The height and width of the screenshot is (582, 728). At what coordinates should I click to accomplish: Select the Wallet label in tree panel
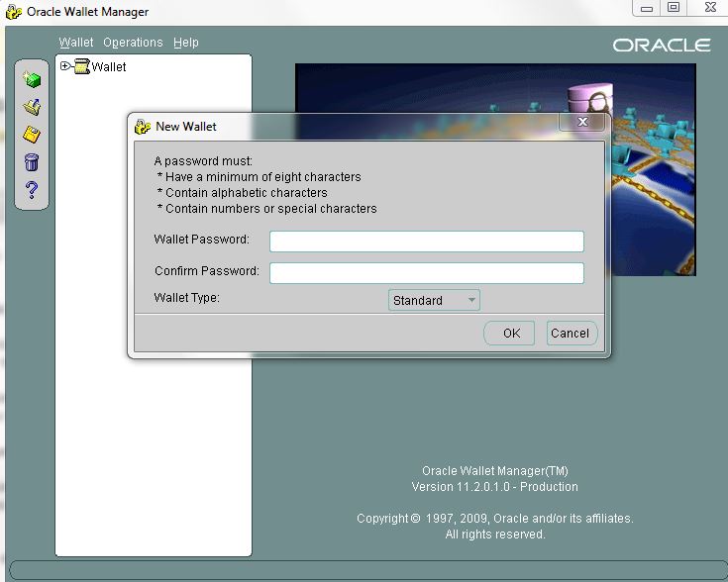(x=109, y=67)
